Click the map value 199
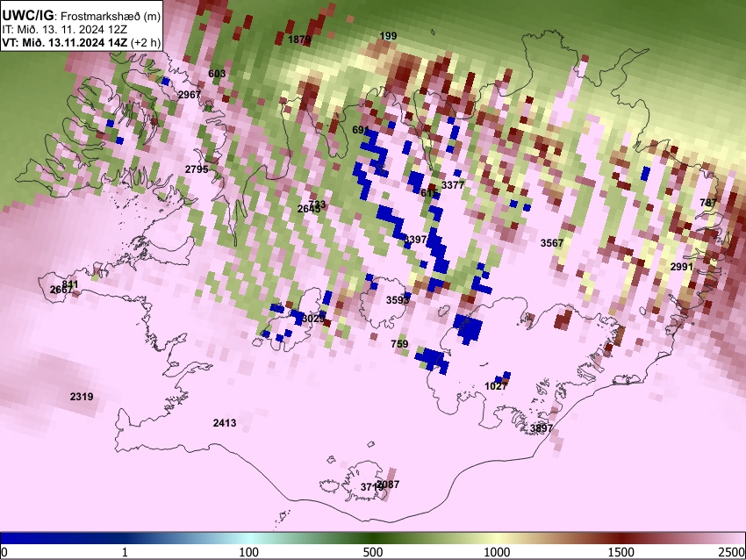Viewport: 746px width, 560px height. tap(388, 36)
